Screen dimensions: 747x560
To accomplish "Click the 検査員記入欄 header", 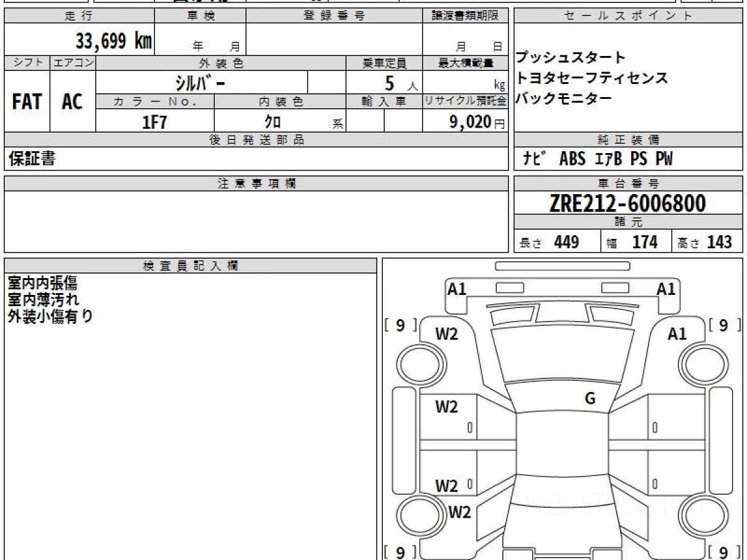I will pos(190,266).
